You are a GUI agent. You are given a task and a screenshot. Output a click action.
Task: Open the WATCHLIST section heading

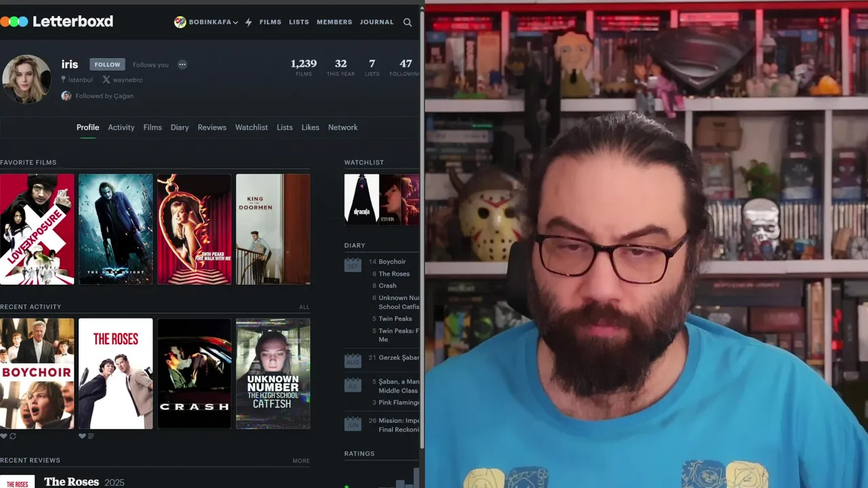364,163
